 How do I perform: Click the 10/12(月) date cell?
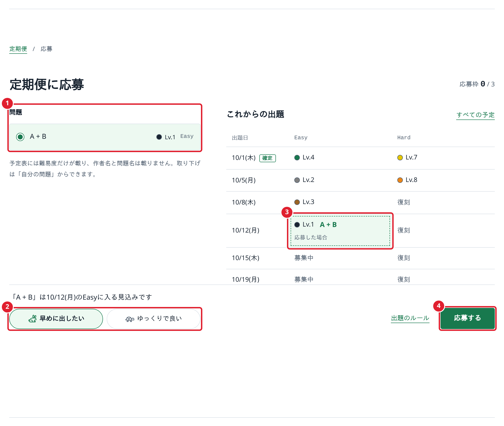(x=246, y=230)
